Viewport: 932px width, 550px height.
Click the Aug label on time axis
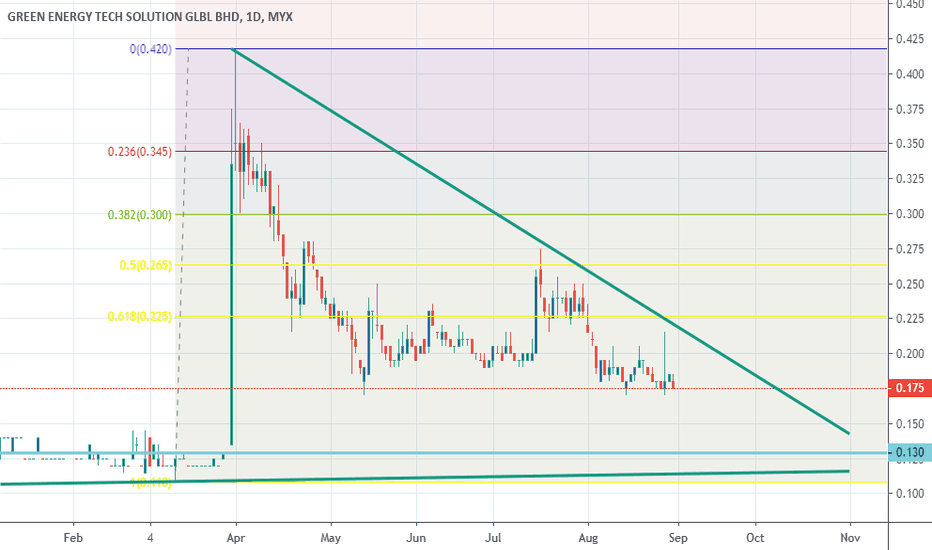pyautogui.click(x=588, y=538)
